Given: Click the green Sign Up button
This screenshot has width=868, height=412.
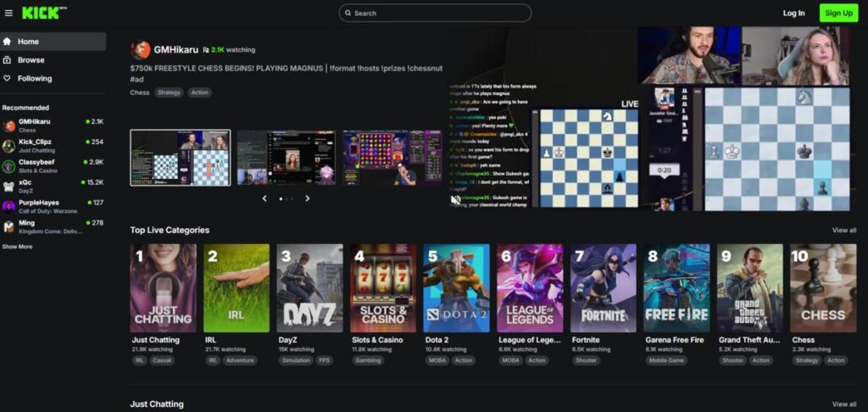Looking at the screenshot, I should (838, 13).
